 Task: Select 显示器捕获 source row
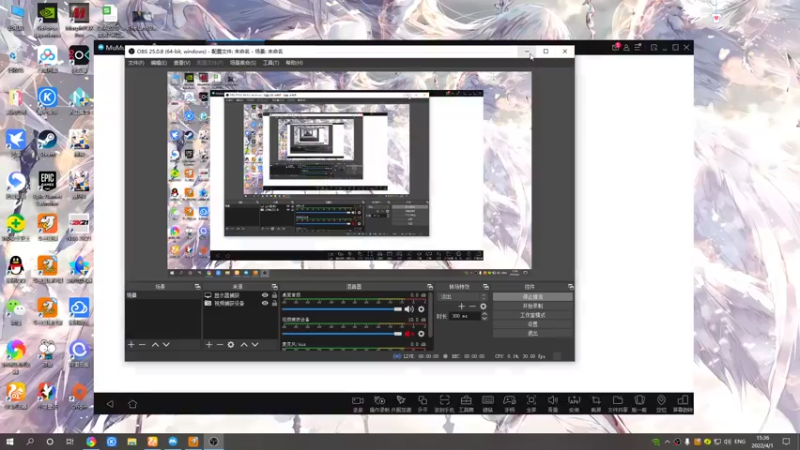click(240, 295)
